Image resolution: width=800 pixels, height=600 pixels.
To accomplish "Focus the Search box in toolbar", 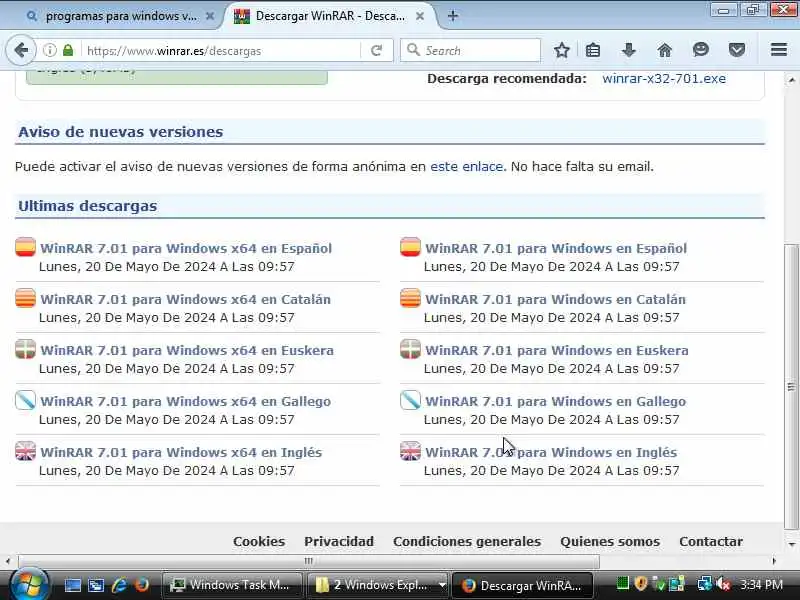I will click(470, 51).
